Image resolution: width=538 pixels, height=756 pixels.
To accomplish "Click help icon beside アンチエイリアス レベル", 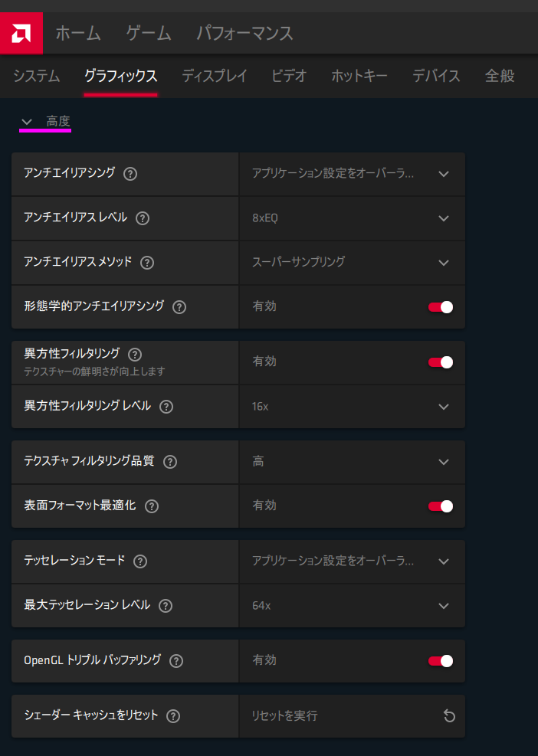I will [143, 218].
